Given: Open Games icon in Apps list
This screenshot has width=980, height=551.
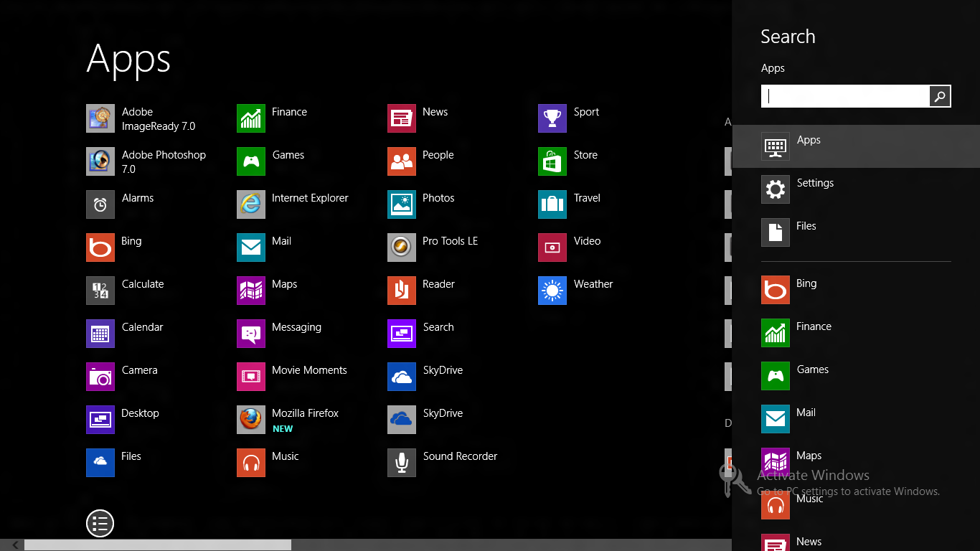Looking at the screenshot, I should (x=251, y=161).
